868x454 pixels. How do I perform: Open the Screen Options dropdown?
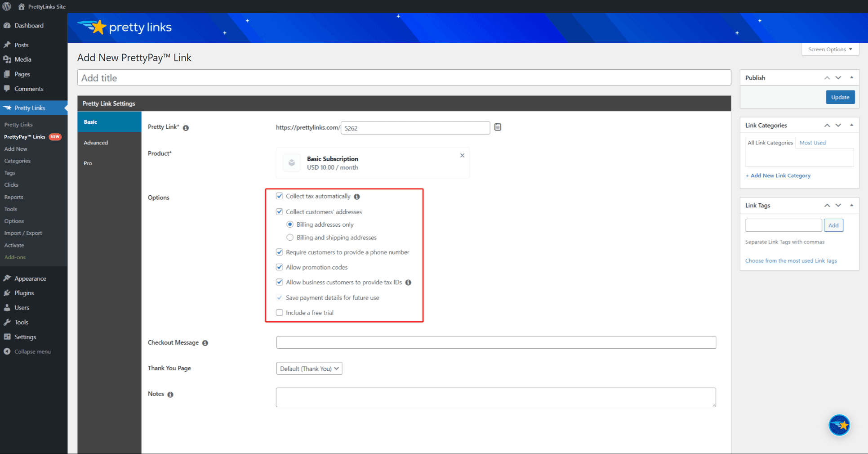(829, 49)
